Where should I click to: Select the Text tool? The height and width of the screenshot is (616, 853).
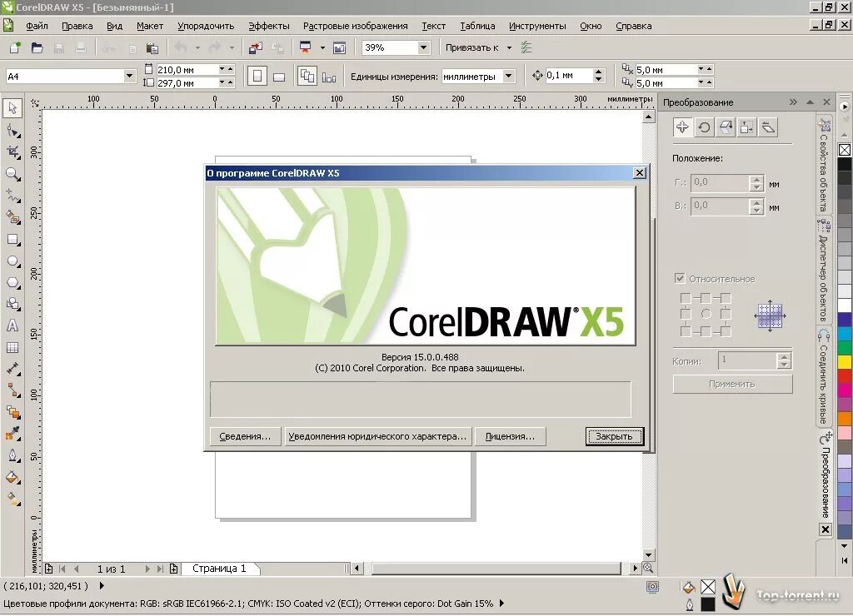pos(12,325)
